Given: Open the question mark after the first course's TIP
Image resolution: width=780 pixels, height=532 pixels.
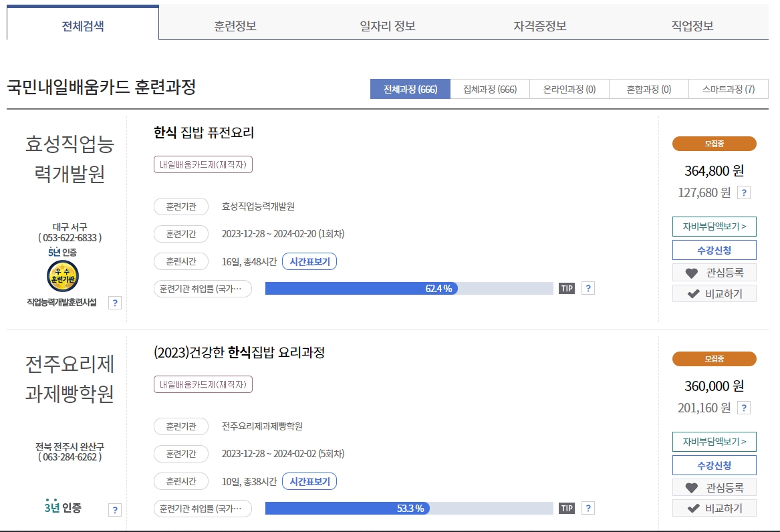Looking at the screenshot, I should click(588, 287).
